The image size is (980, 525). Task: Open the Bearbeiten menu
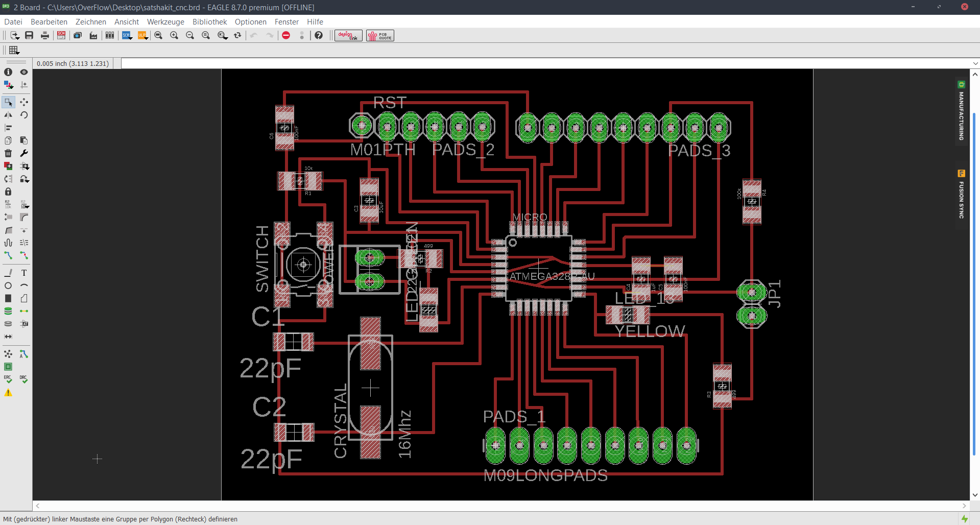pyautogui.click(x=49, y=22)
